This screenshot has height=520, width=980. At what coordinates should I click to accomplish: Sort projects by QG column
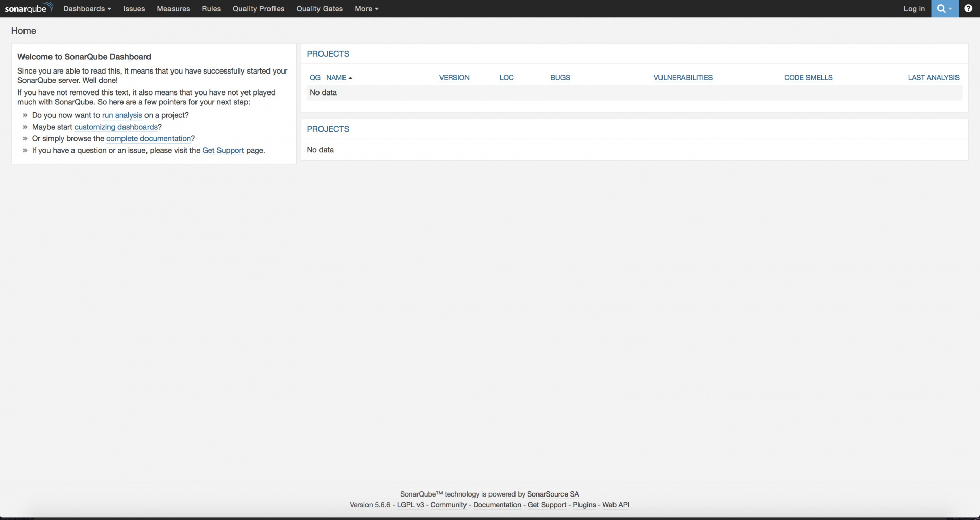[315, 78]
